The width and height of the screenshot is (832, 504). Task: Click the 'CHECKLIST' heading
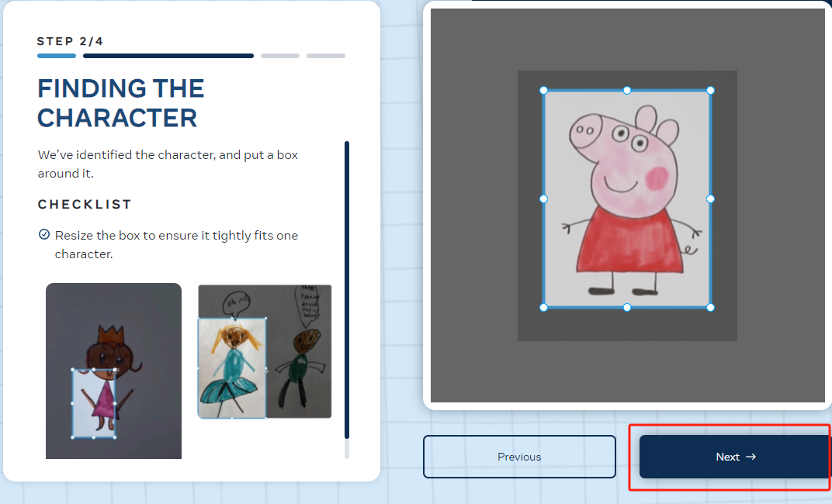coord(85,205)
